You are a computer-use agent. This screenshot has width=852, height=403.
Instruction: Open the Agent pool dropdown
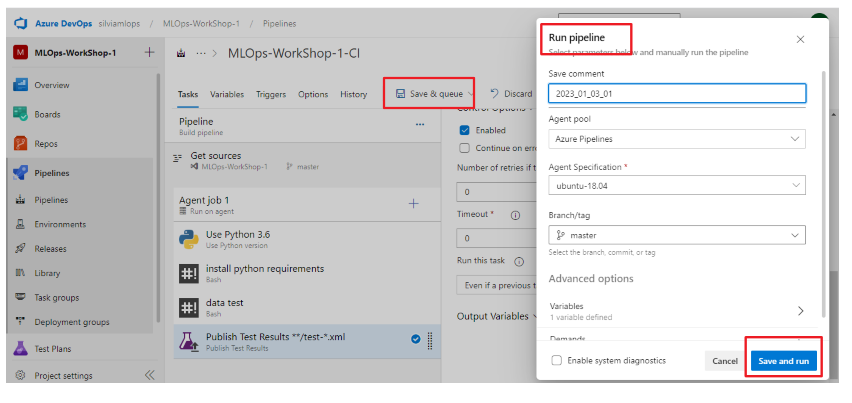pos(677,139)
